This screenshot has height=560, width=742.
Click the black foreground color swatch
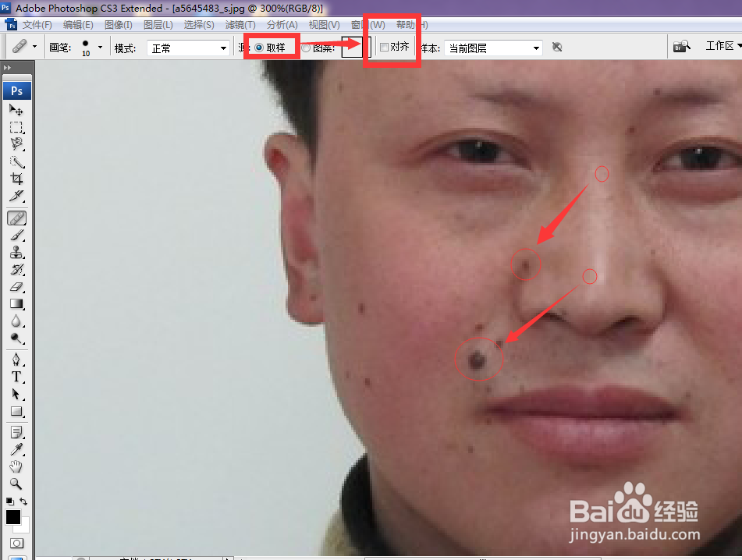(x=12, y=517)
